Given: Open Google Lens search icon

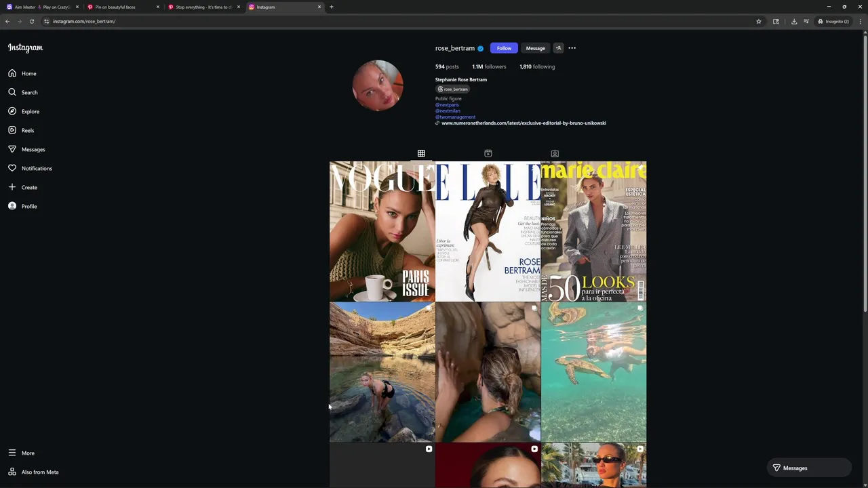Looking at the screenshot, I should click(776, 21).
